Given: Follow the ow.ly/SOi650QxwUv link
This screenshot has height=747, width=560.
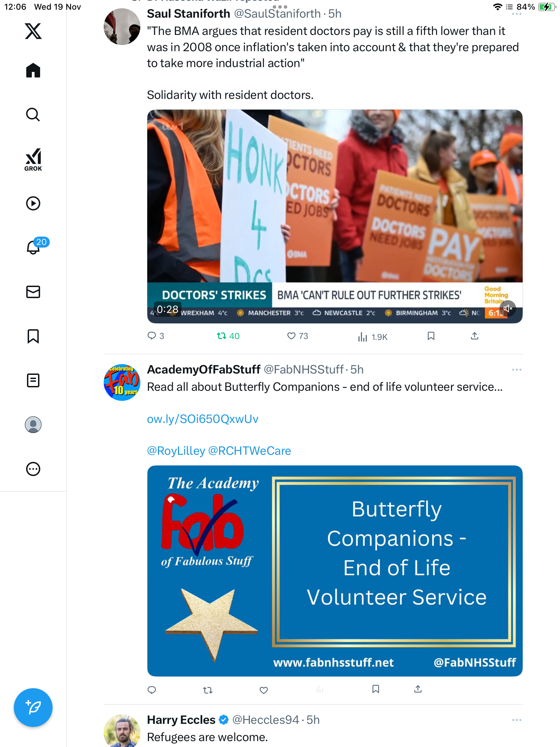Looking at the screenshot, I should (x=203, y=419).
